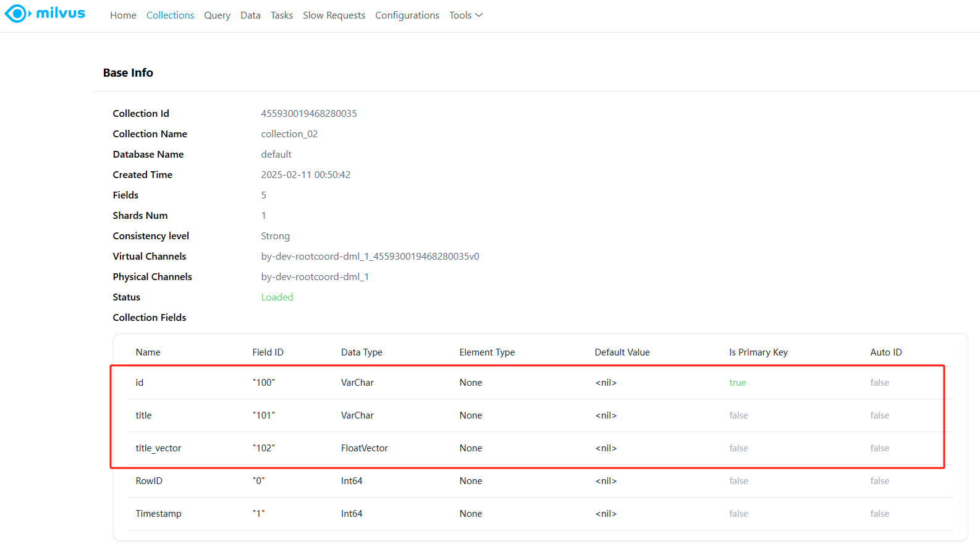Open the Query page
This screenshot has height=549, width=980.
coord(217,15)
